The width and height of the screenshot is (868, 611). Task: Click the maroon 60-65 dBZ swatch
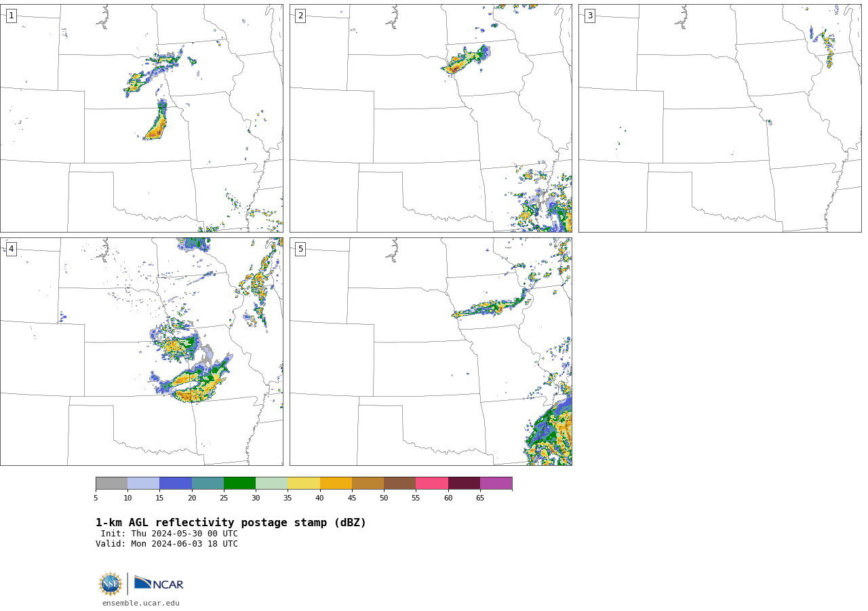[x=464, y=483]
